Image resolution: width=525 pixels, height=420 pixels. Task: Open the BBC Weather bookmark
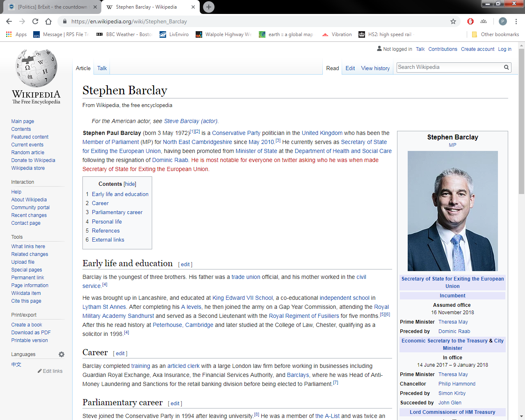click(124, 34)
